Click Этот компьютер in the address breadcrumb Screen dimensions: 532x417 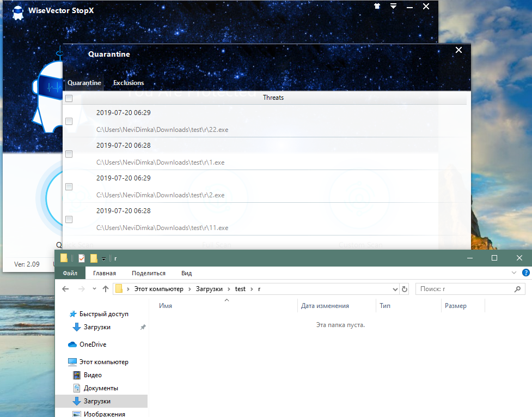[159, 289]
